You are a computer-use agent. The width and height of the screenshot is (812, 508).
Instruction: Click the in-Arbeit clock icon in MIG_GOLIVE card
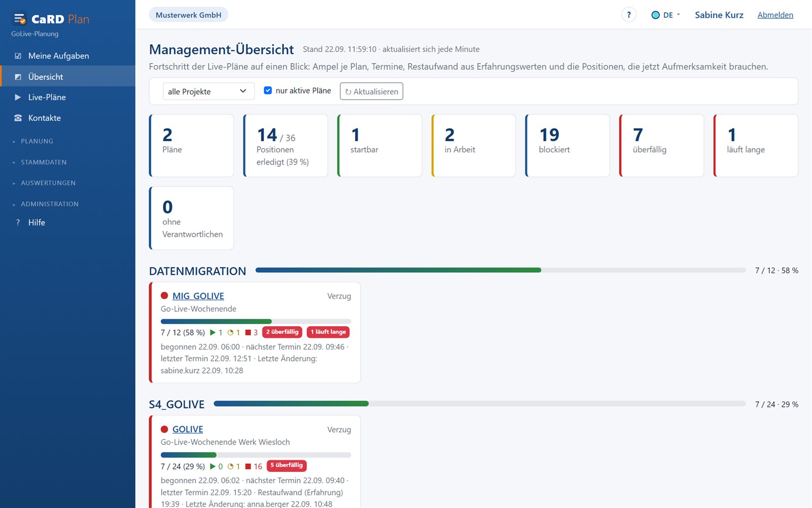(x=230, y=332)
